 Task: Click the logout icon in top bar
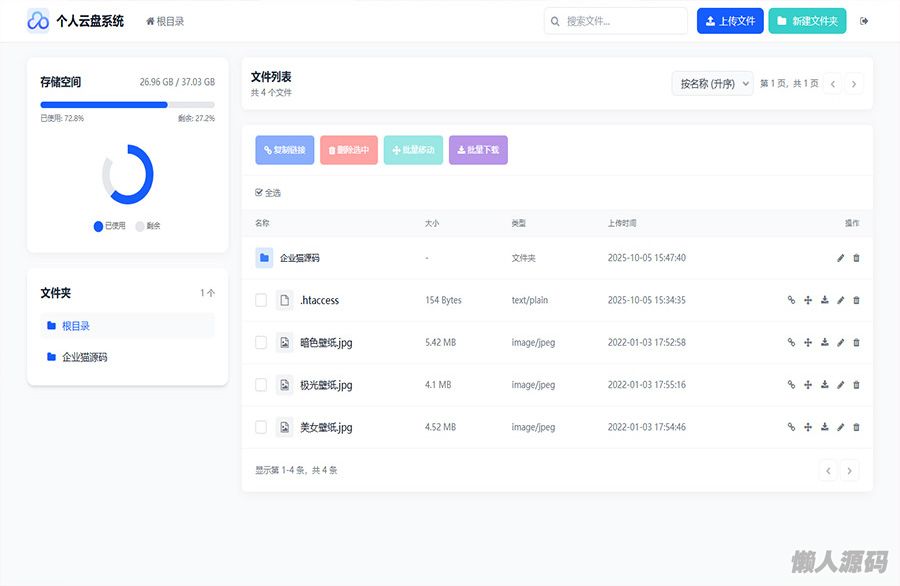tap(864, 21)
